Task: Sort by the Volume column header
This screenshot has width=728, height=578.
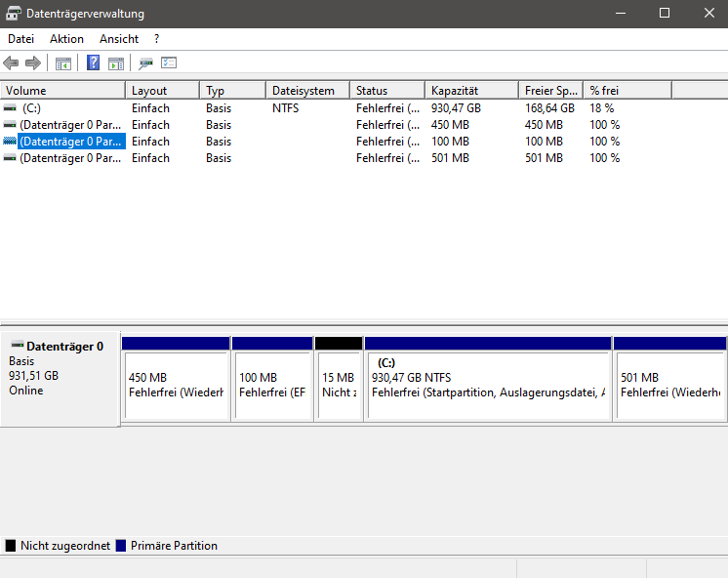Action: (x=62, y=91)
